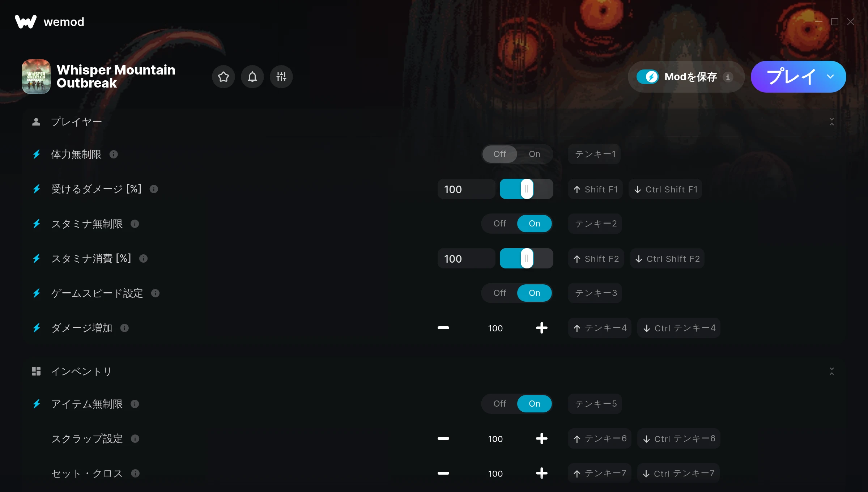Click the minus icon for スクラップ設定
Viewport: 868px width, 492px height.
pyautogui.click(x=443, y=438)
